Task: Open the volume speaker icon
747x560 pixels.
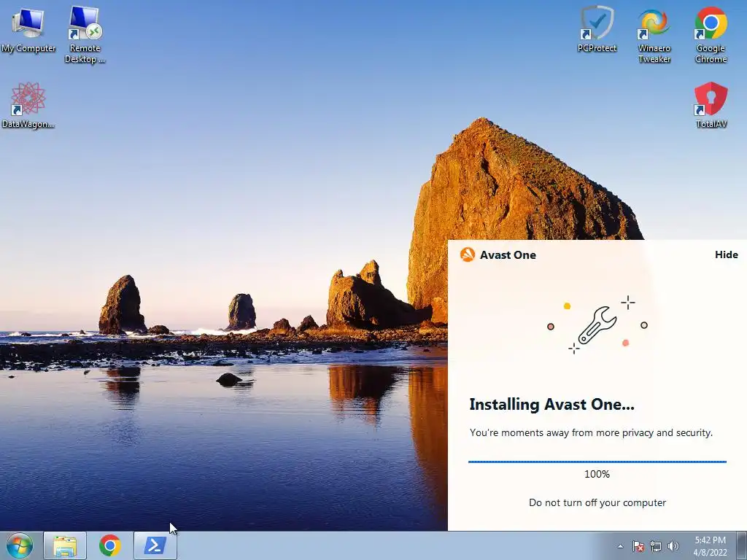Action: click(673, 546)
